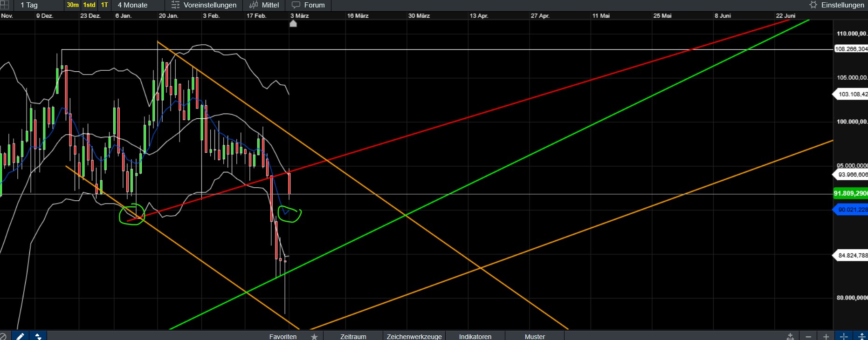Click the 20 Jan. date axis label

(168, 16)
